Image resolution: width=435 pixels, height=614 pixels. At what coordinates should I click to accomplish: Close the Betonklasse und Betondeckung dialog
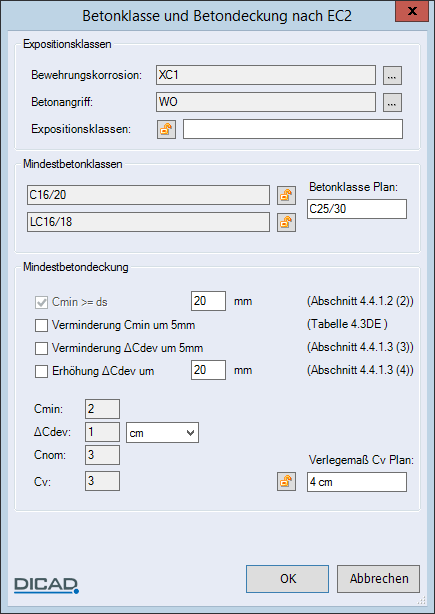(x=412, y=11)
